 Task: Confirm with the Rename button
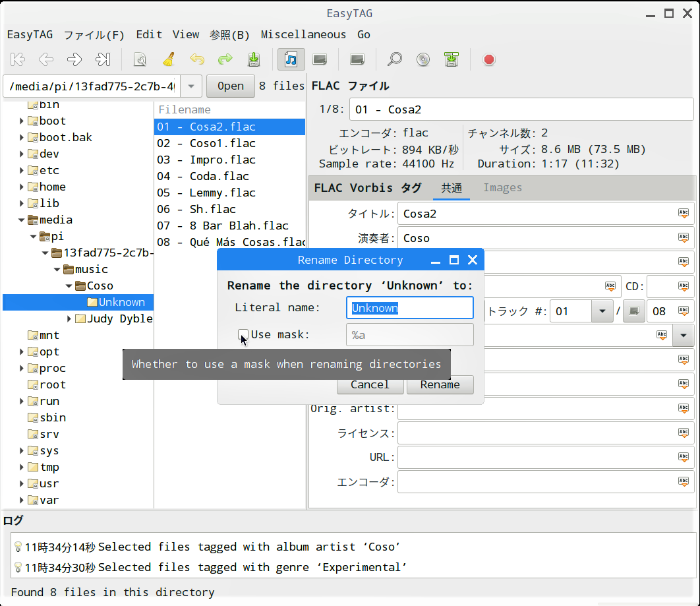(x=440, y=384)
